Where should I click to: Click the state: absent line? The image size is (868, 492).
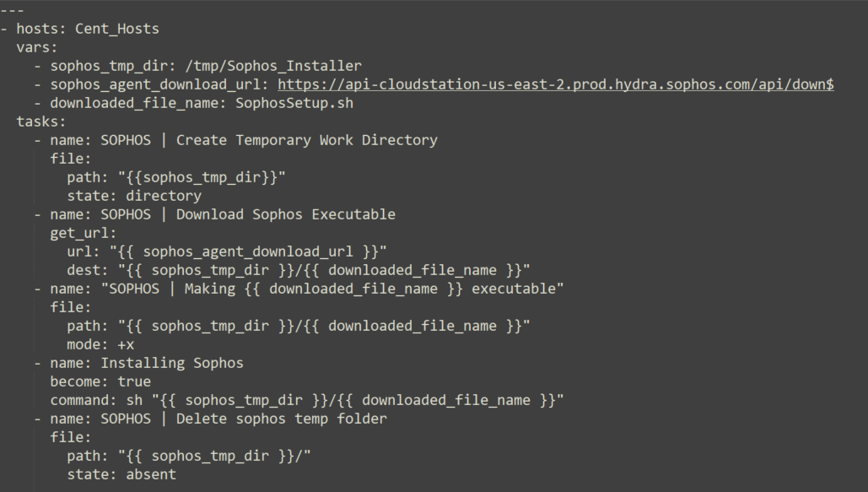121,474
